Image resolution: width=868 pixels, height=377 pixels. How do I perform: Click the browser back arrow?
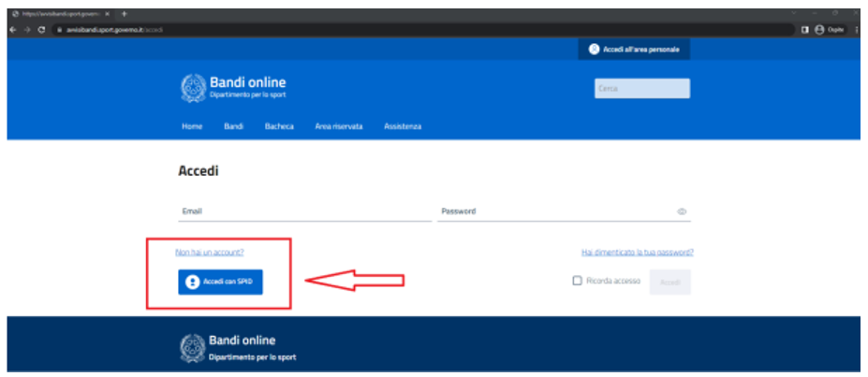[13, 30]
